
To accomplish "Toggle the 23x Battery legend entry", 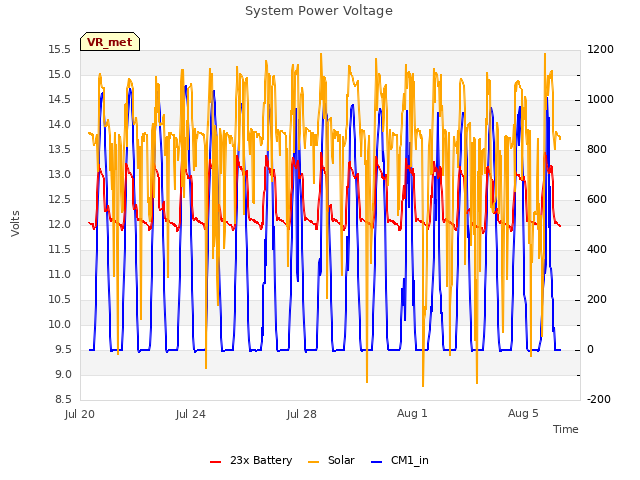I will 251,460.
